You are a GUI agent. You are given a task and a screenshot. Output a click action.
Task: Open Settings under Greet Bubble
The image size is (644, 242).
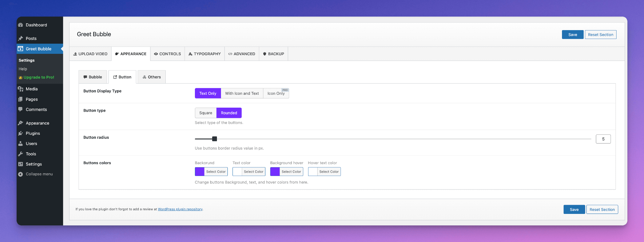click(x=26, y=60)
